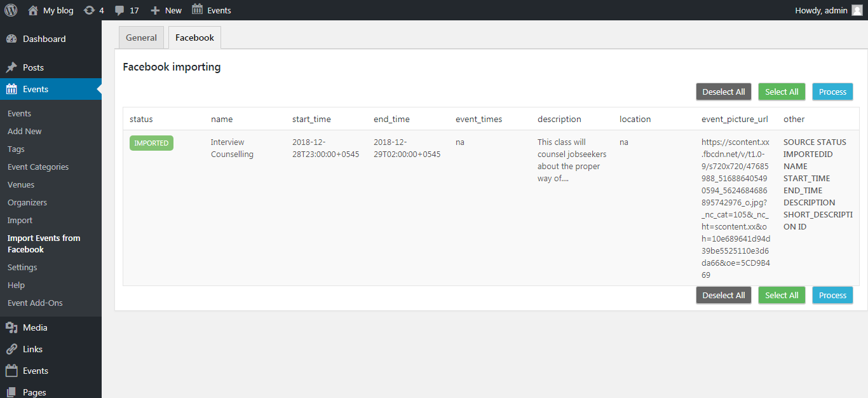
Task: Click the top Deselect All button
Action: 724,92
